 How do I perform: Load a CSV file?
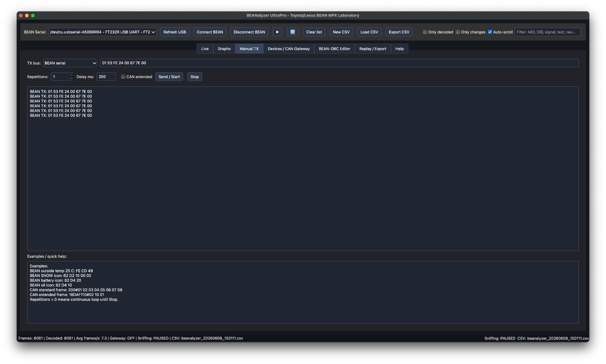click(369, 32)
